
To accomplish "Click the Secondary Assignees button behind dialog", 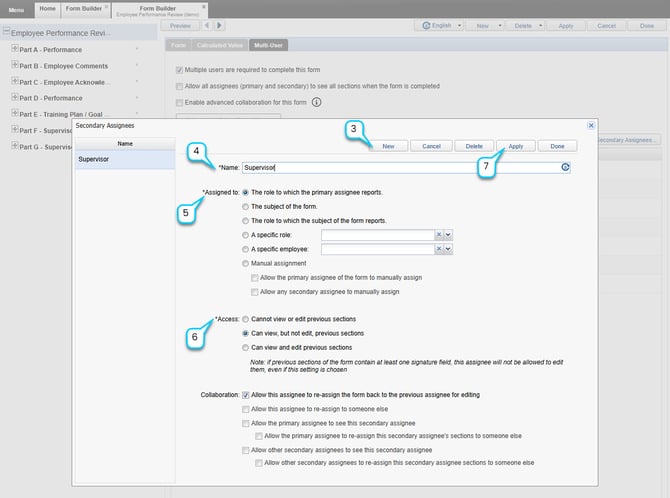I will pyautogui.click(x=629, y=140).
